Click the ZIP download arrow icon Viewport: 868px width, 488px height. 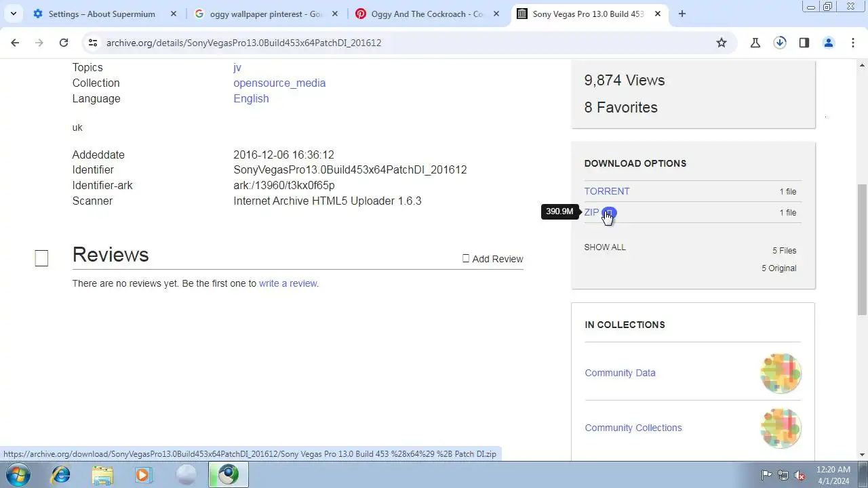(609, 213)
